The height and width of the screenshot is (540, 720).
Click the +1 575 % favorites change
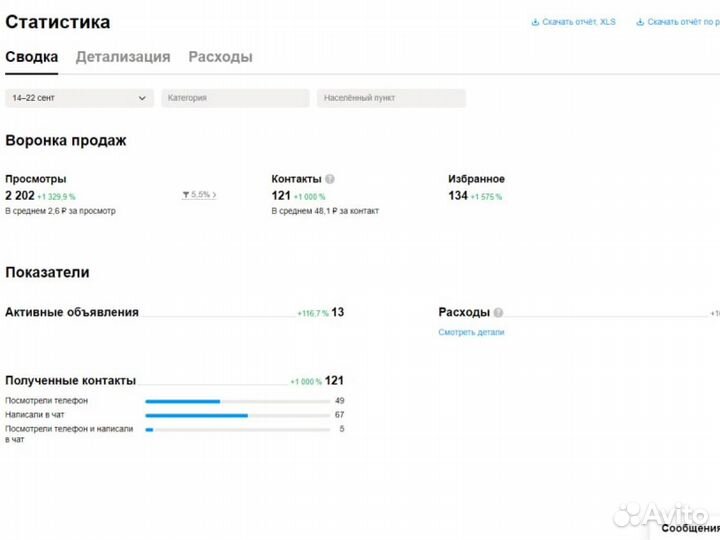click(486, 197)
